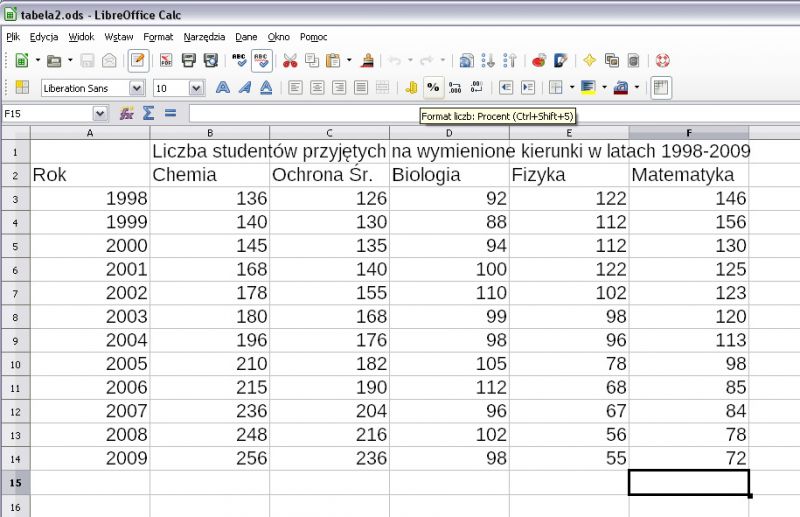The height and width of the screenshot is (517, 800).
Task: Open the Format menu
Action: pos(158,37)
